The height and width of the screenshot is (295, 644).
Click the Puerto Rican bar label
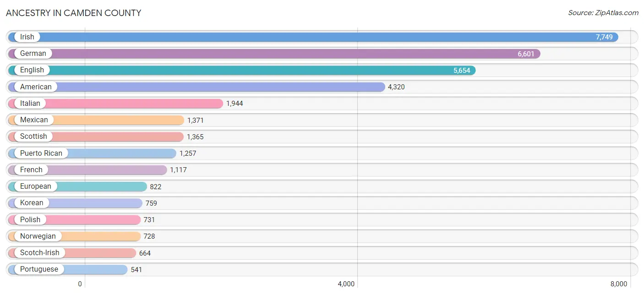41,153
